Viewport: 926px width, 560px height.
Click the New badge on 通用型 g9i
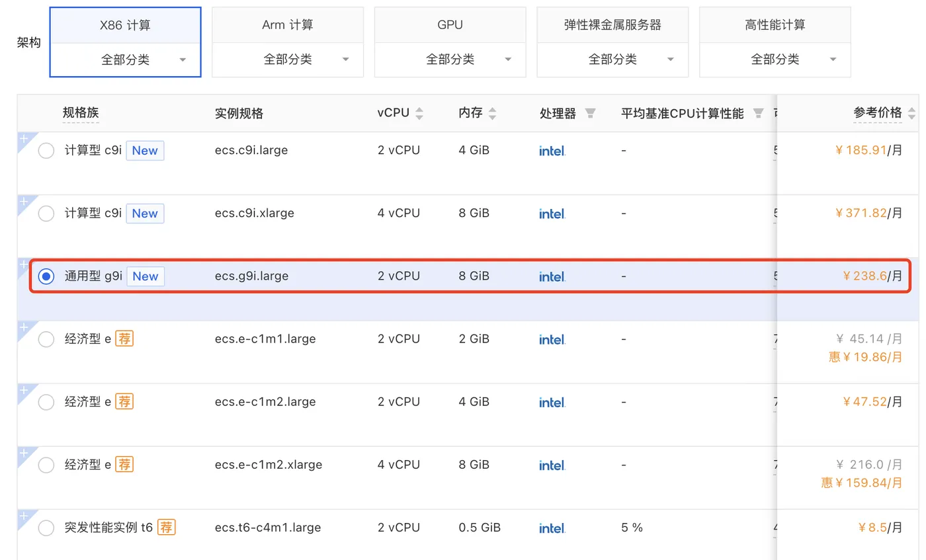click(146, 276)
